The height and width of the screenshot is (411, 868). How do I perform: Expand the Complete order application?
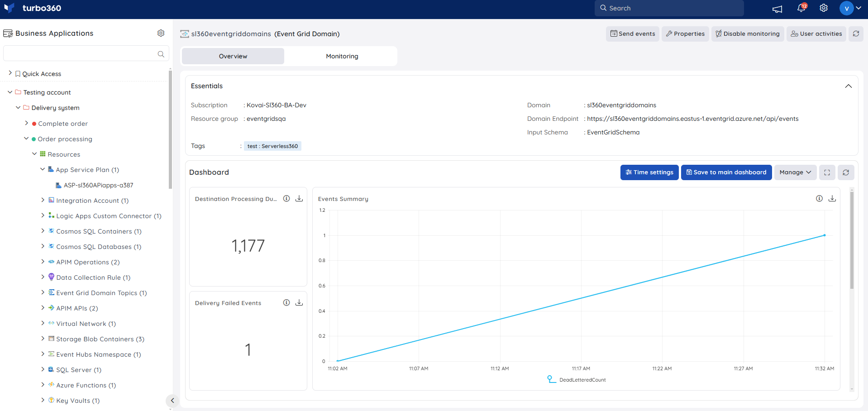click(x=26, y=123)
